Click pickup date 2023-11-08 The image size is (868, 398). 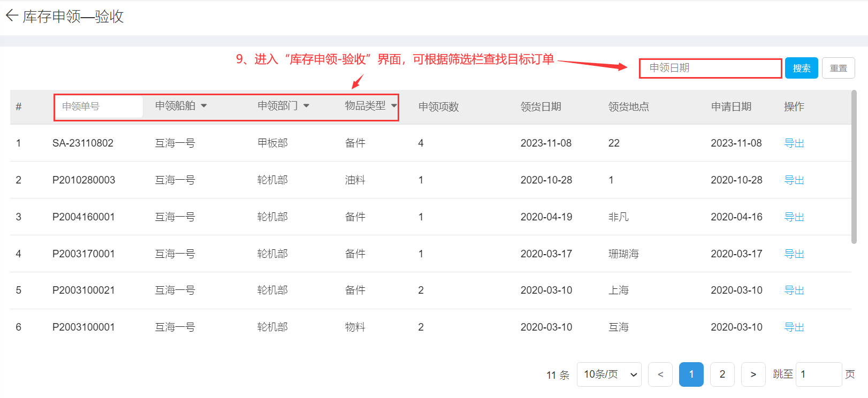[x=546, y=143]
